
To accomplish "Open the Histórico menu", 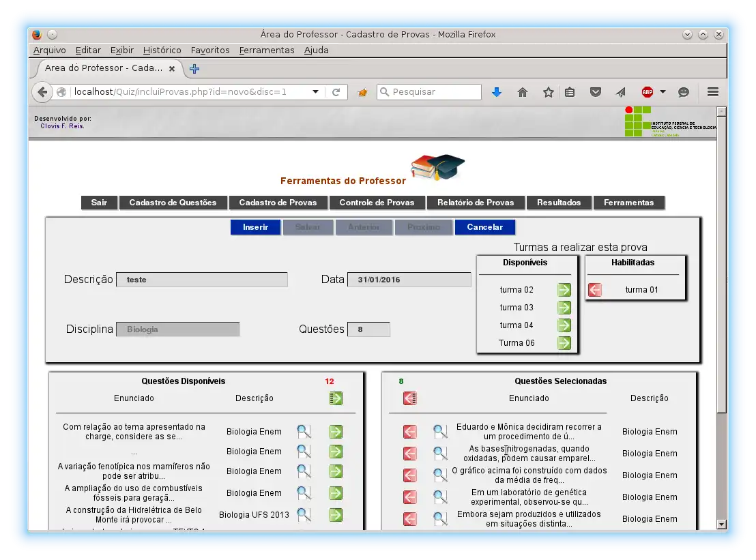I will pos(162,50).
